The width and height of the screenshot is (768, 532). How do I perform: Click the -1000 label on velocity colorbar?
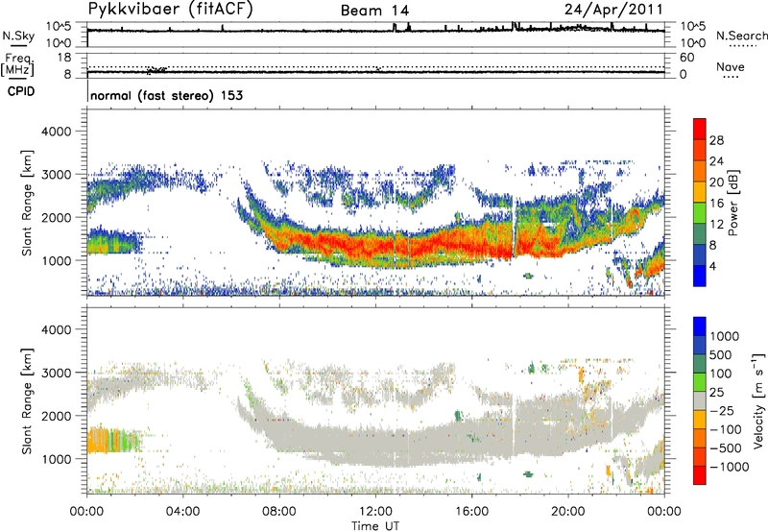tap(729, 467)
